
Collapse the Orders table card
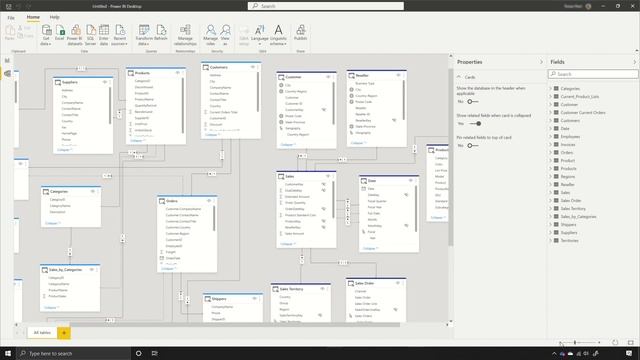(168, 269)
